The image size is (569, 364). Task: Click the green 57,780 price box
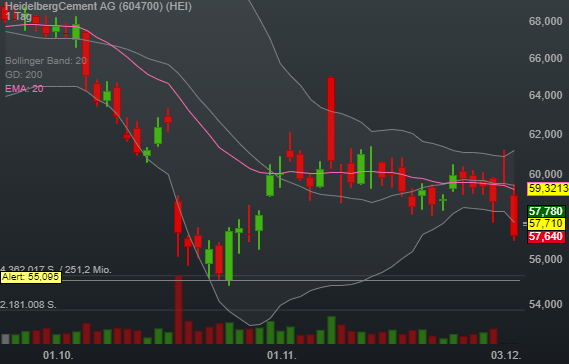pos(546,211)
